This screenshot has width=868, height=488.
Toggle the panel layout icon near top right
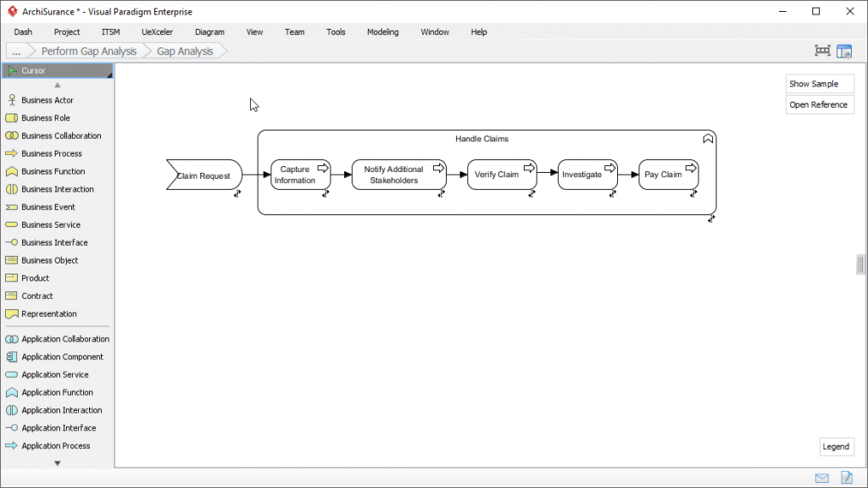844,51
